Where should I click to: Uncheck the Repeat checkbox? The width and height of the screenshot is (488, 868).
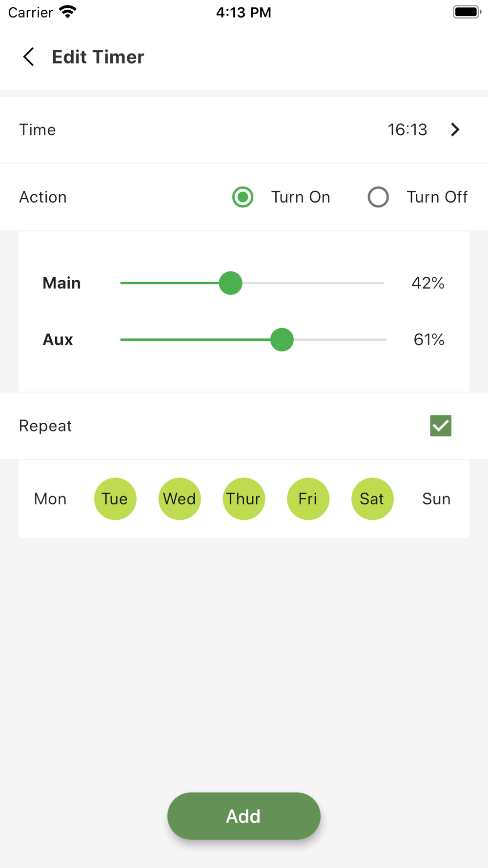tap(441, 426)
